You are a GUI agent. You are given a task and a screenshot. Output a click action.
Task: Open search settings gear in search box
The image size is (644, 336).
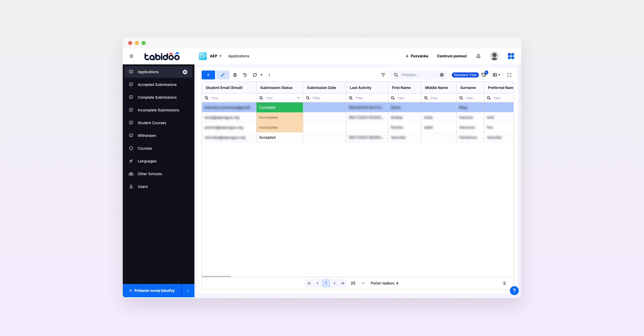click(441, 75)
